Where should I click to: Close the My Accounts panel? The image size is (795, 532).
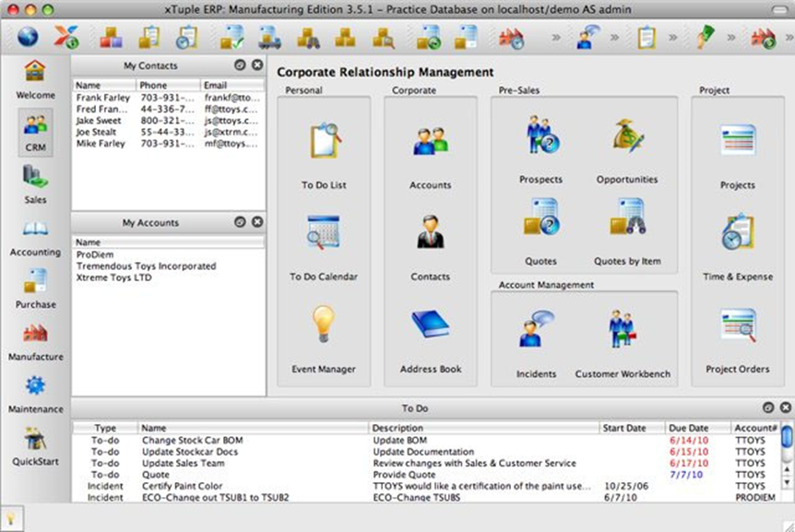click(x=257, y=222)
